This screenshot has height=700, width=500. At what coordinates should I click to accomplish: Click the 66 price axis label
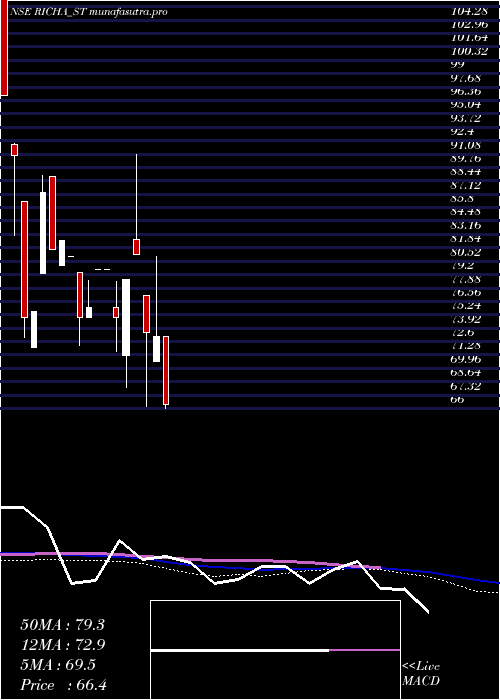click(x=458, y=399)
